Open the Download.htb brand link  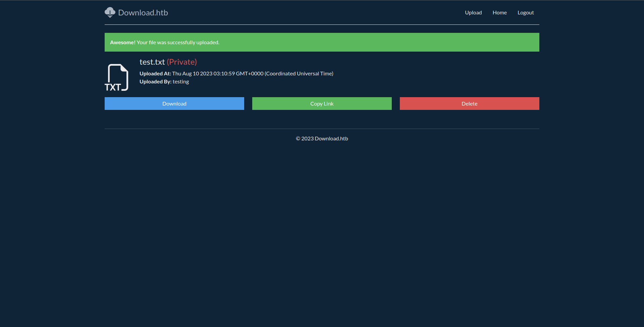(143, 13)
